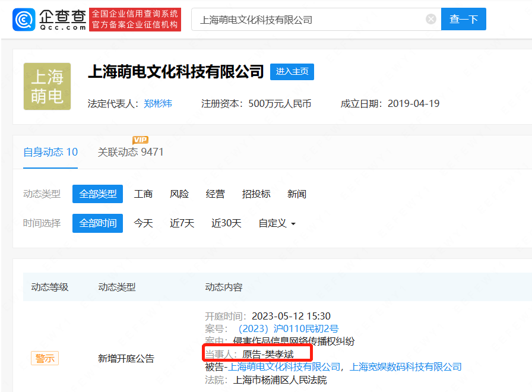The height and width of the screenshot is (392, 532).
Task: Filter dynamics by 招投标
Action: tap(256, 194)
